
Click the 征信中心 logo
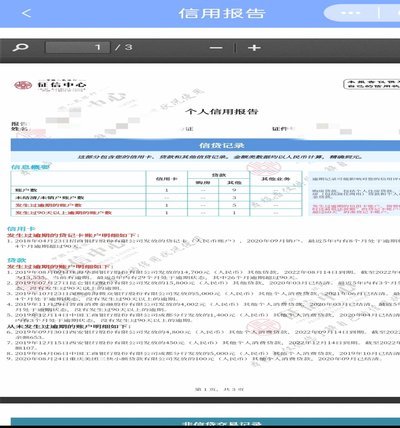point(50,85)
